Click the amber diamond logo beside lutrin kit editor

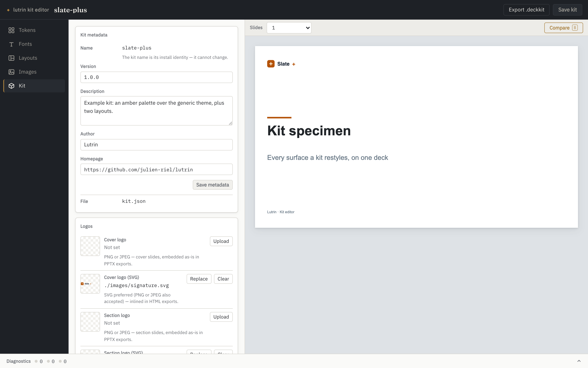[x=8, y=10]
